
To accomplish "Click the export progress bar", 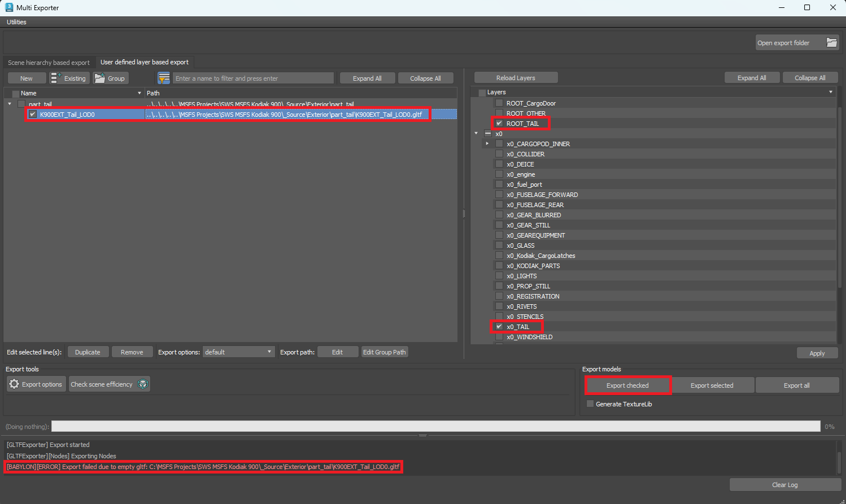I will pos(435,426).
